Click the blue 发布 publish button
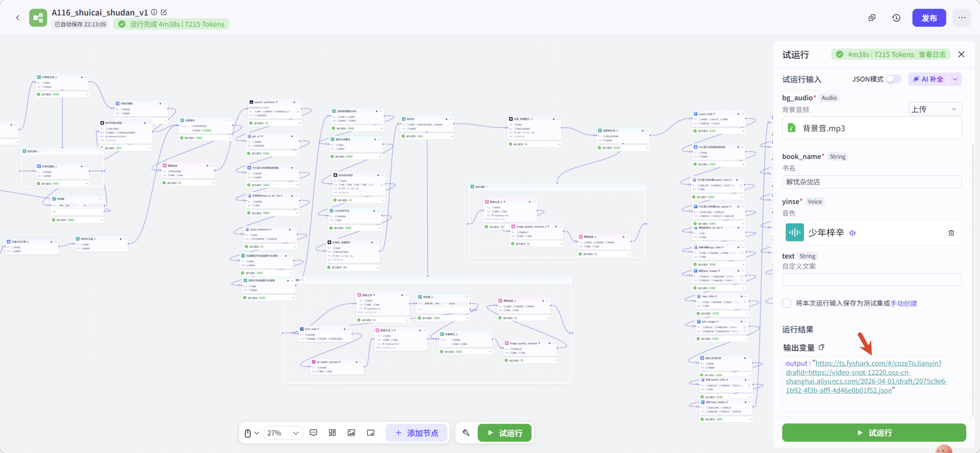This screenshot has width=980, height=453. pos(929,18)
